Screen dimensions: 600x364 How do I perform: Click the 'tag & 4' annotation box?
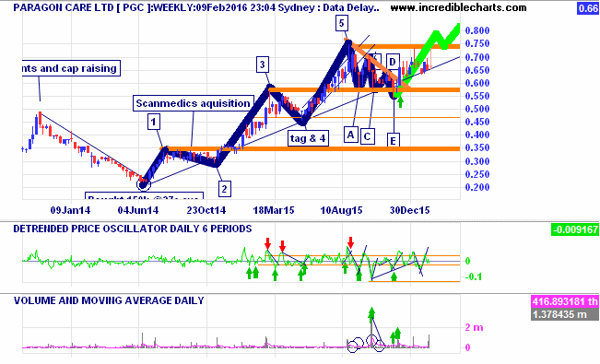[308, 138]
